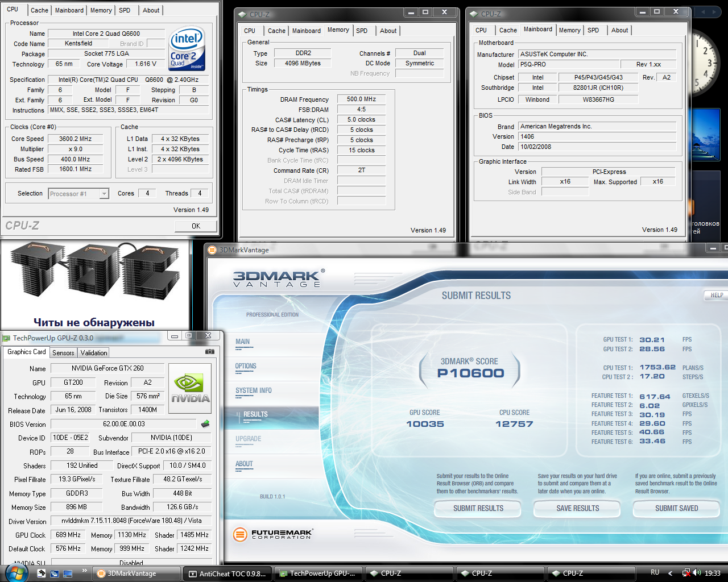Open Cache tab in leftmost CPU-Z window
This screenshot has height=582, width=728.
click(x=39, y=10)
